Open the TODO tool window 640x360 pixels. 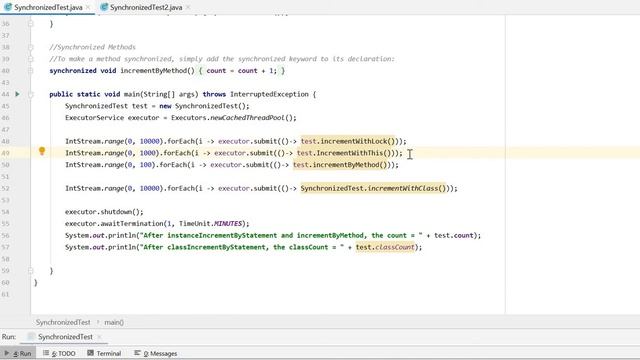pyautogui.click(x=59, y=353)
